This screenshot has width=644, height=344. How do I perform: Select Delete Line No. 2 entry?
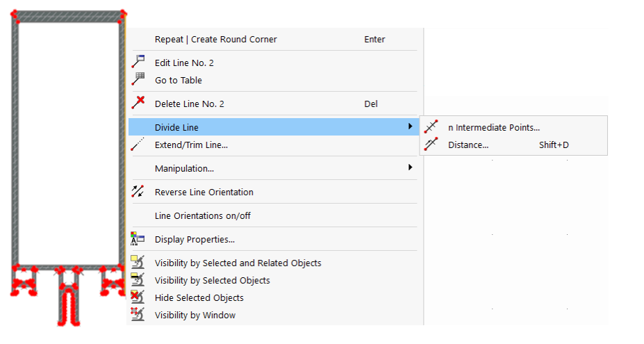coord(189,104)
